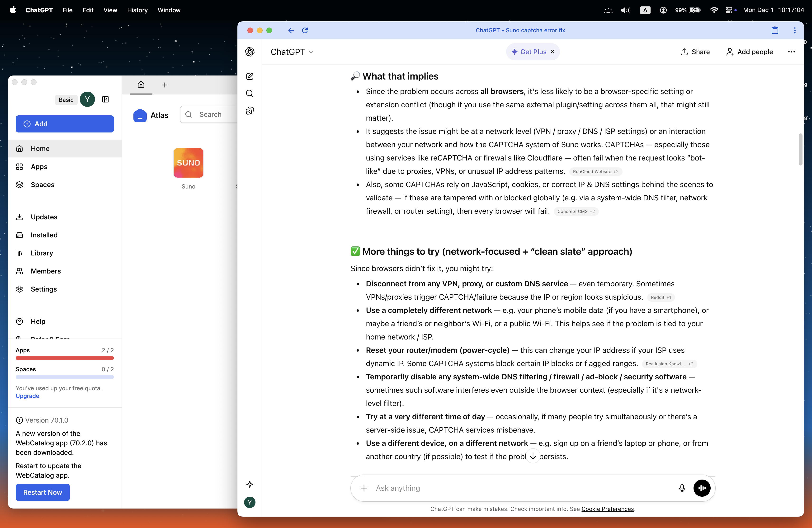
Task: Open the conversation three-dots options menu
Action: coord(791,52)
